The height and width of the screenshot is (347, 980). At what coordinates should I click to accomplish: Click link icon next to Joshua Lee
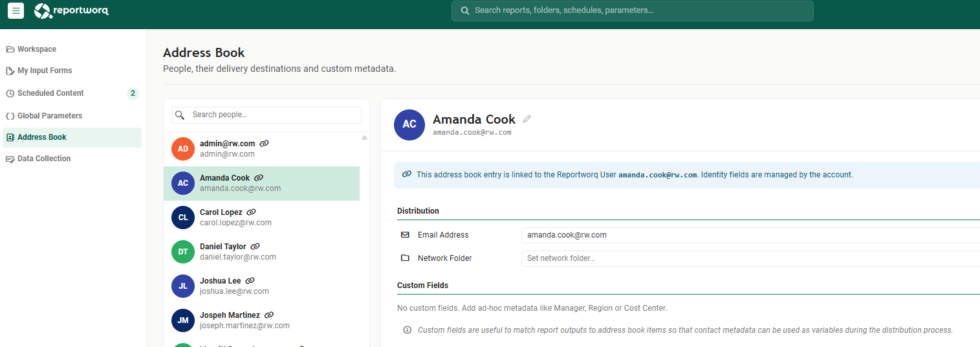click(x=250, y=281)
